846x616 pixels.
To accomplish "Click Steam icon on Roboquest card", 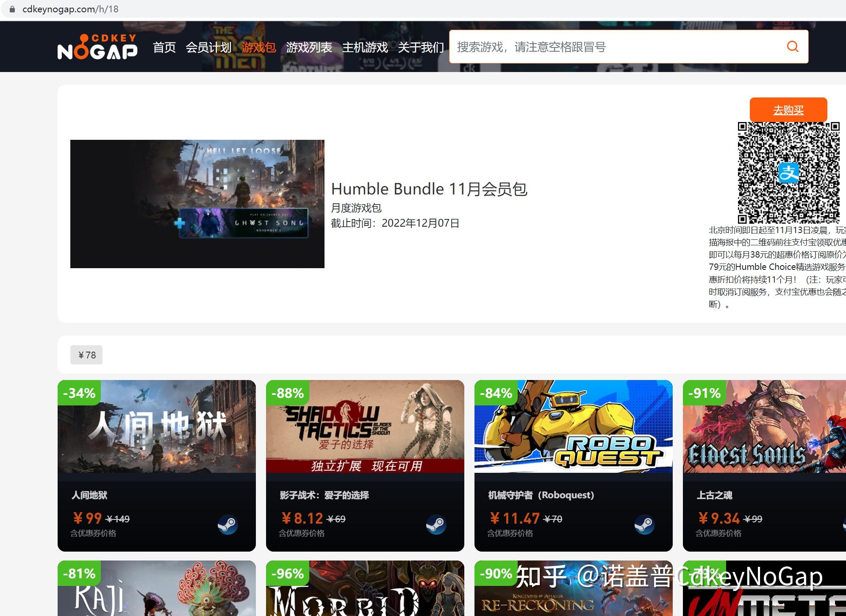I will pyautogui.click(x=644, y=524).
